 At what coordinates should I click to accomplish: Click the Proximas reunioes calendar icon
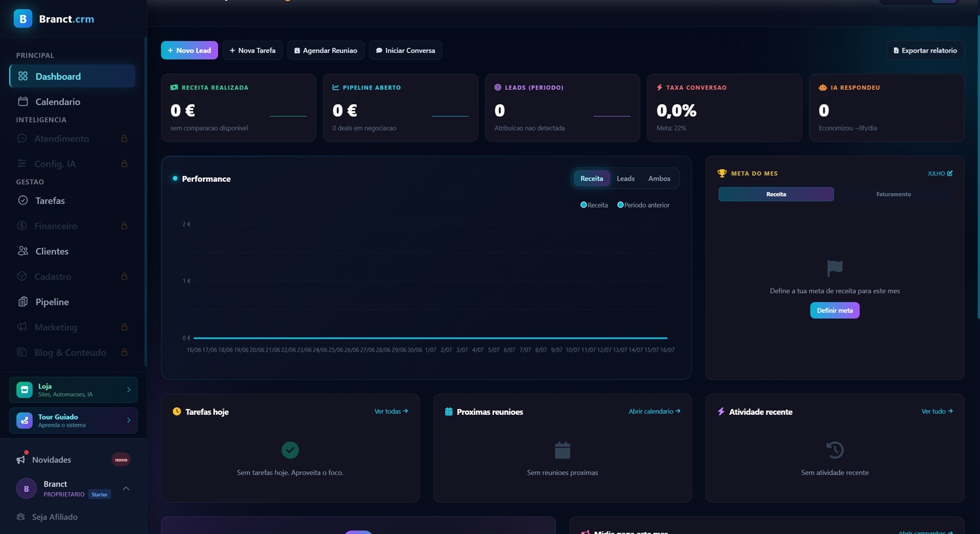tap(449, 411)
